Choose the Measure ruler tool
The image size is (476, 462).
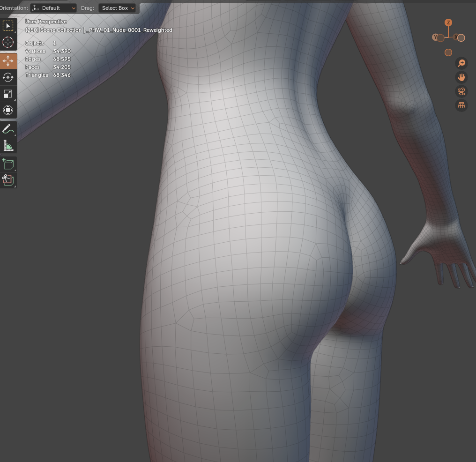(8, 146)
